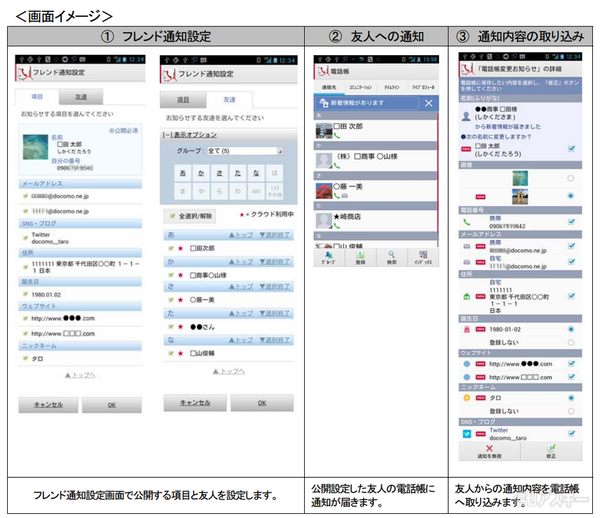The width and height of the screenshot is (600, 518).
Task: Tap the green house icon in the 住所 row
Action: pos(466,296)
